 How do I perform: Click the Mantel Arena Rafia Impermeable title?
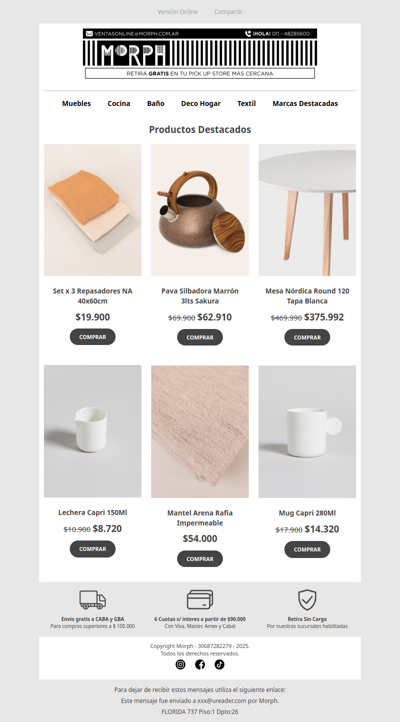200,518
